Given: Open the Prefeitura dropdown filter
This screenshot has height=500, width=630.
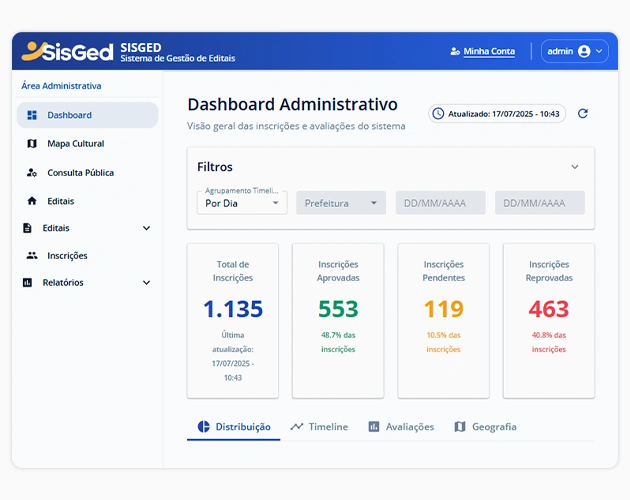Looking at the screenshot, I should 340,203.
